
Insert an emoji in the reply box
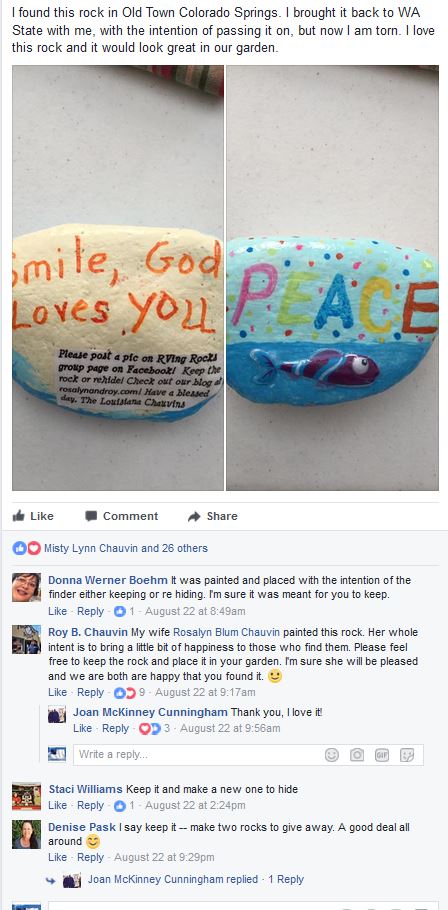click(x=331, y=754)
